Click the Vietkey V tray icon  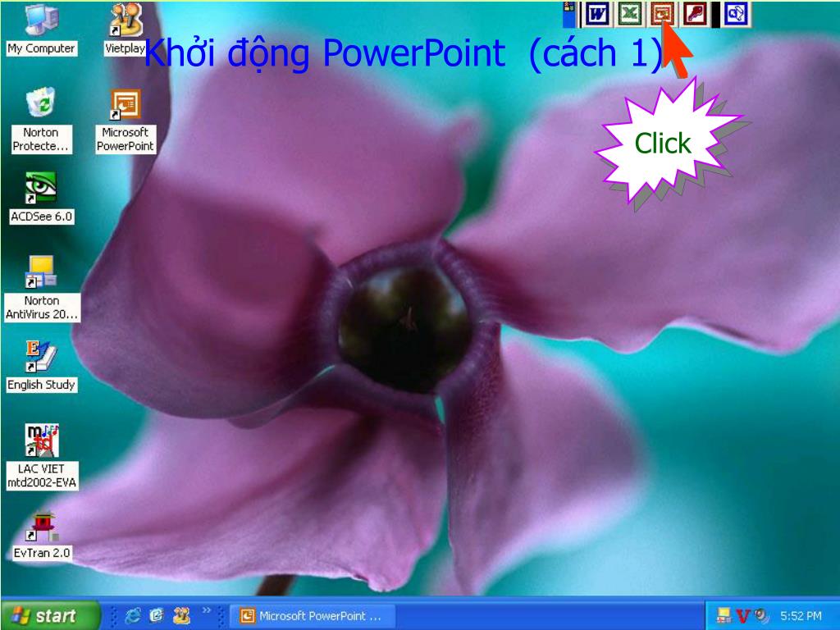[x=742, y=616]
